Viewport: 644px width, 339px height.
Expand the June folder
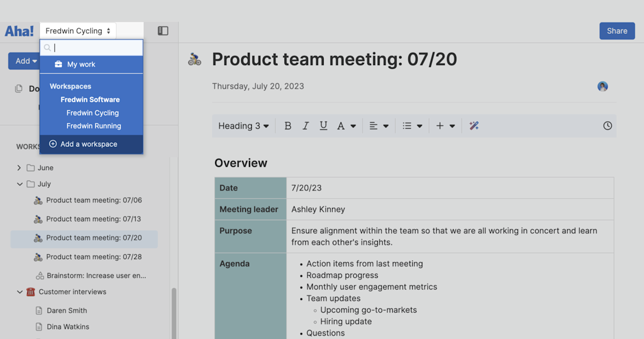19,167
